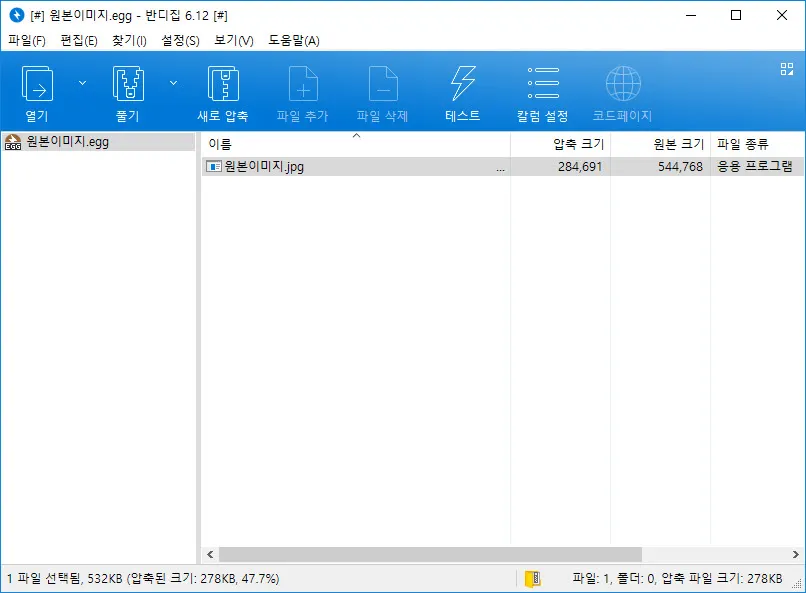Open the 열기 dropdown arrow

click(83, 83)
